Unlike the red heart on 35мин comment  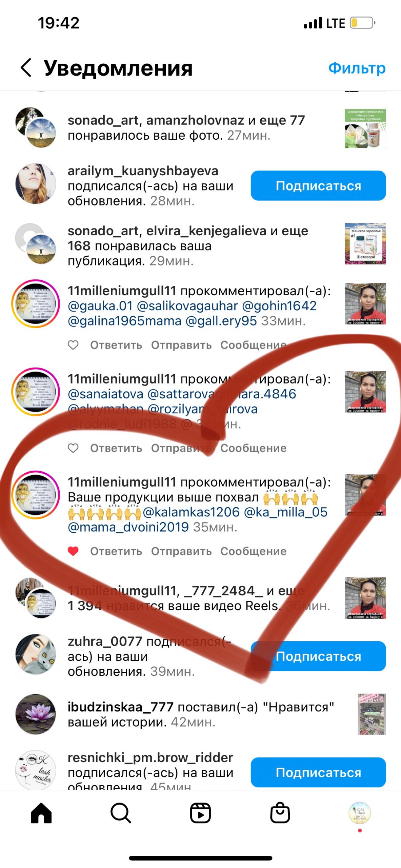73,551
